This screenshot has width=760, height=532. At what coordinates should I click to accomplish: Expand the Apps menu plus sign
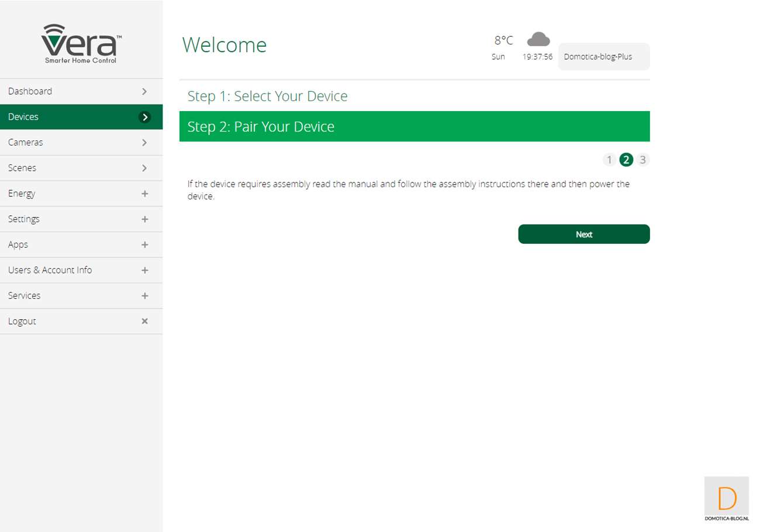(x=144, y=245)
